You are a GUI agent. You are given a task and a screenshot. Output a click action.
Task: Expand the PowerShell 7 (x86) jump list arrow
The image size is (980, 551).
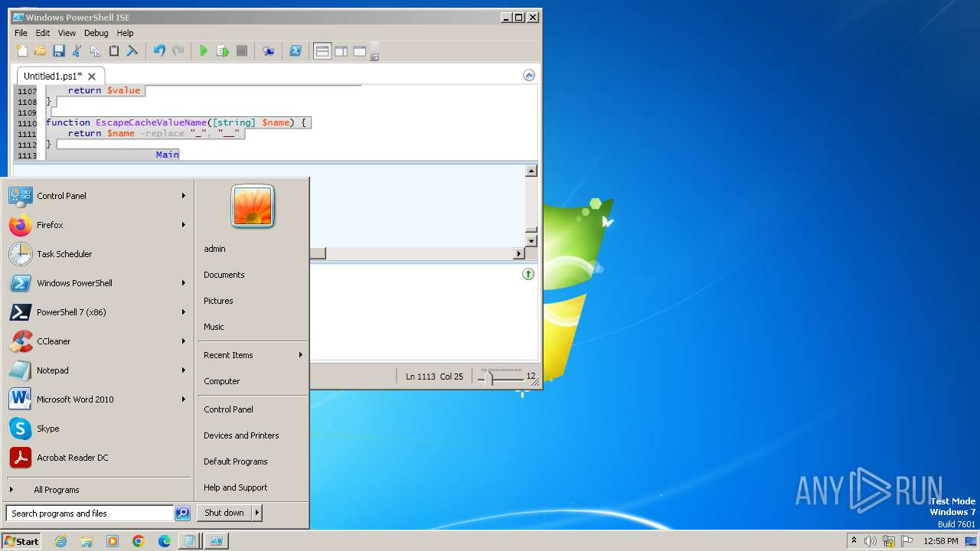point(184,312)
